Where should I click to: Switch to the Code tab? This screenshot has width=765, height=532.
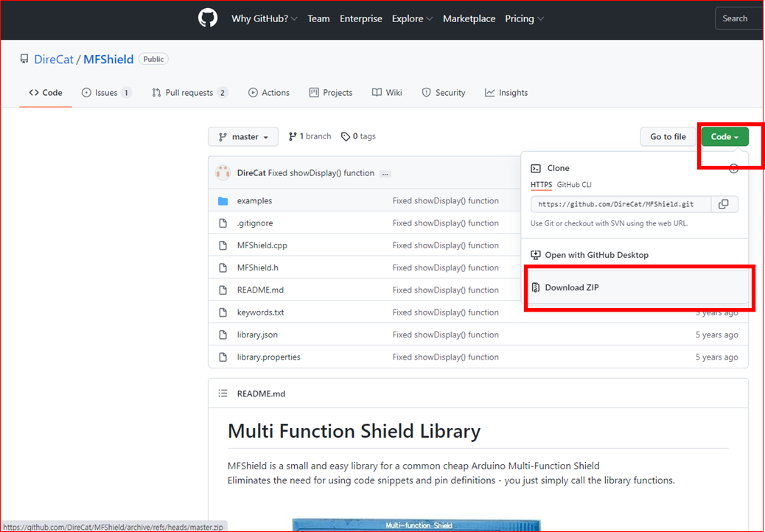(46, 93)
